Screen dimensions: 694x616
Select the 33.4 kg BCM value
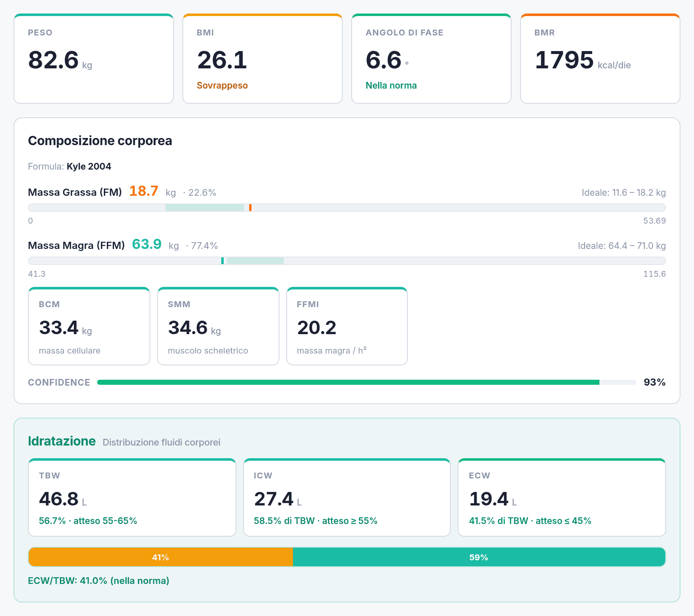[x=65, y=328]
